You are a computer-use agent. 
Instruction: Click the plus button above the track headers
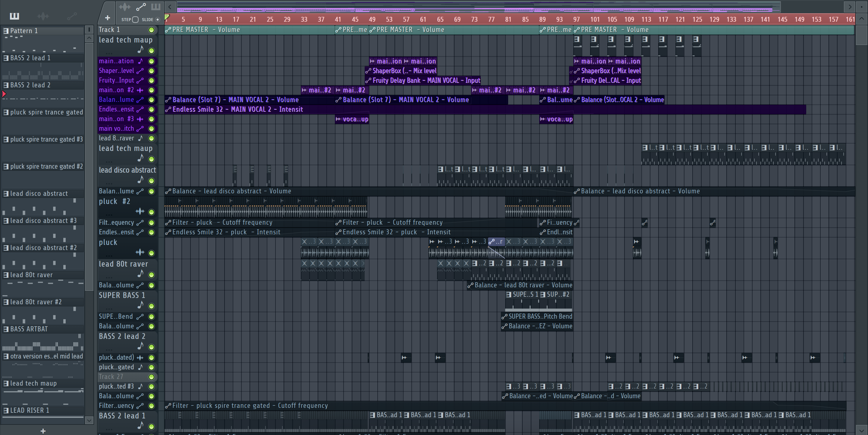click(108, 17)
